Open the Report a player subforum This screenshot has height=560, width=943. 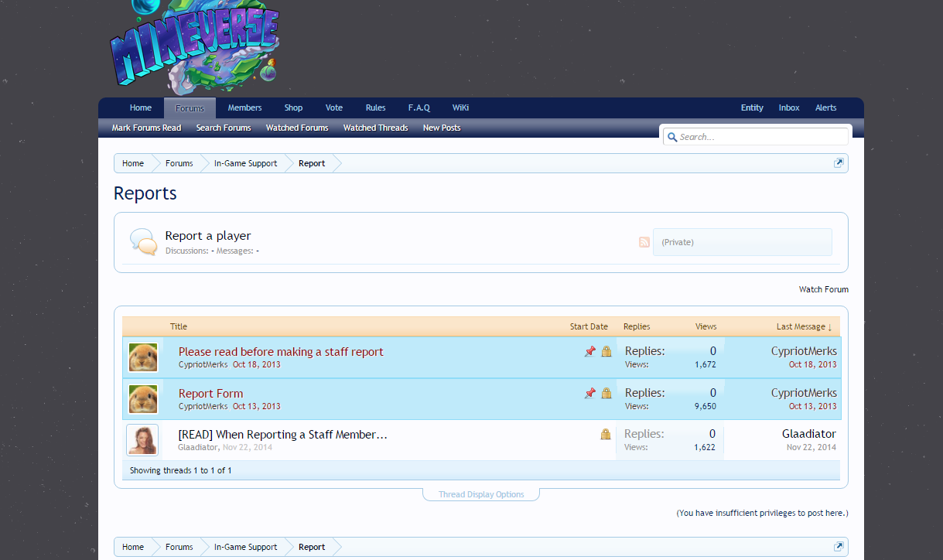(208, 235)
